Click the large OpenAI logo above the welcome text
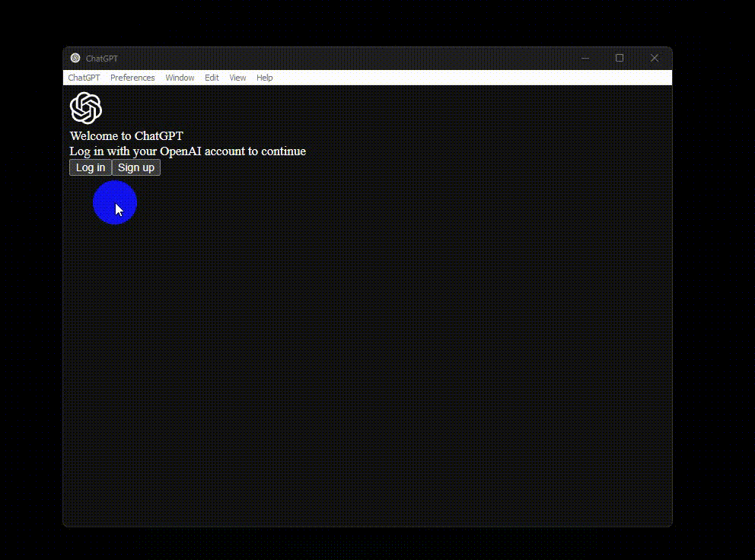Image resolution: width=755 pixels, height=560 pixels. 86,108
